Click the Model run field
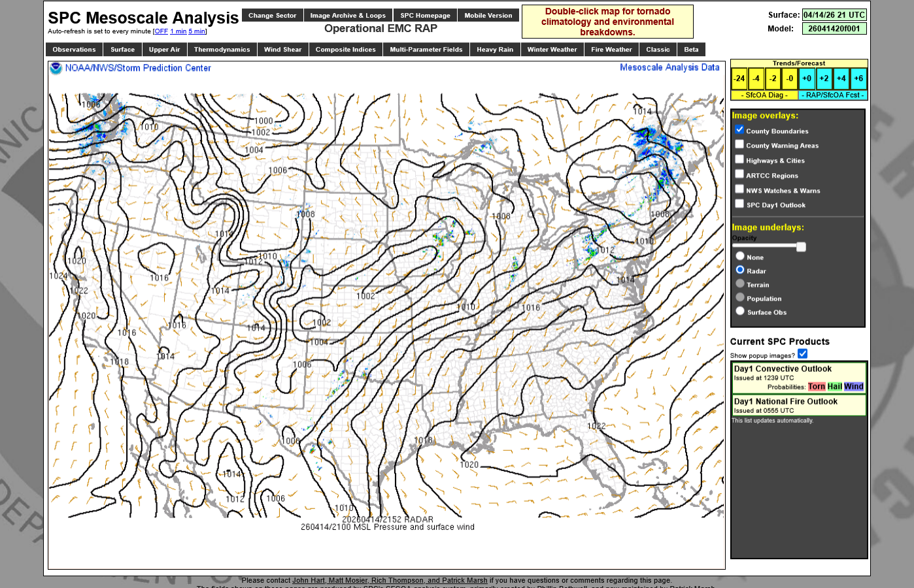Screen dimensions: 914x588 click(834, 29)
